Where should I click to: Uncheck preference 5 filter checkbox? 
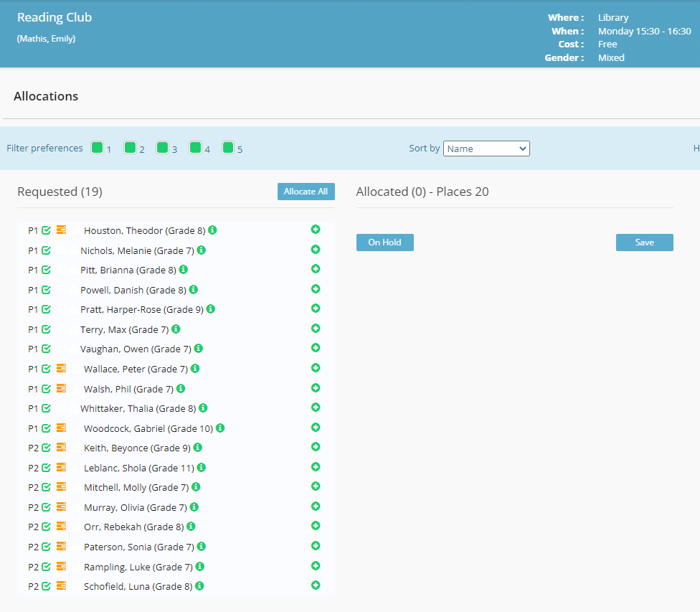point(228,148)
